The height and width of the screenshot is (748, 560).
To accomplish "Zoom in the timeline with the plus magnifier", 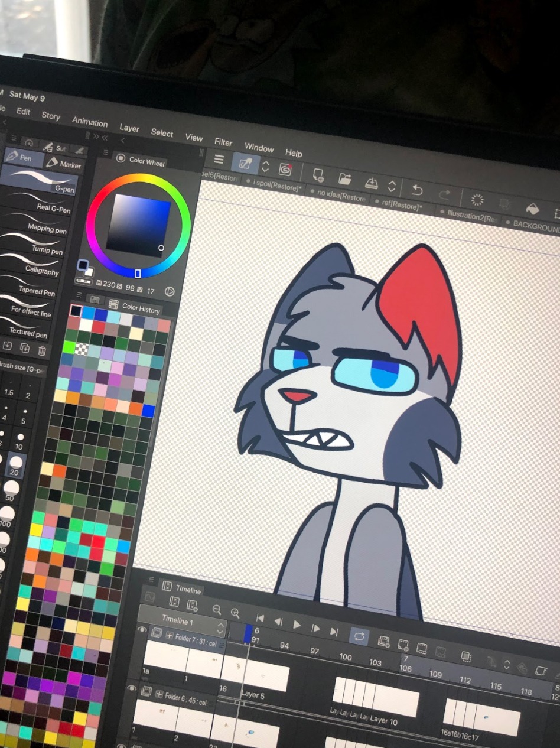I will [235, 613].
